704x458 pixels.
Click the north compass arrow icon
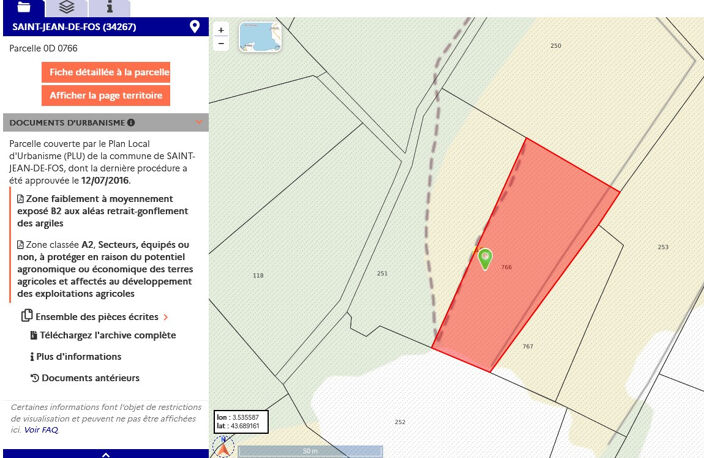(x=223, y=446)
